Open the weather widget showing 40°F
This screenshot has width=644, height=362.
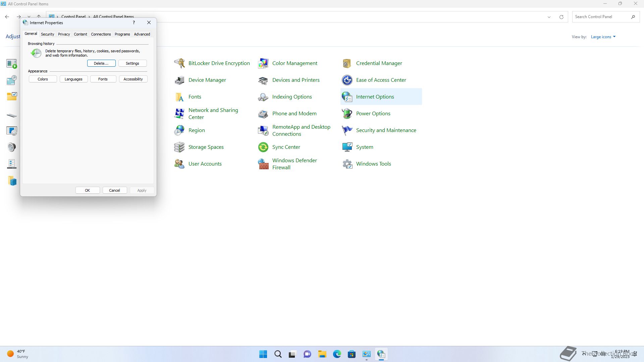[17, 354]
